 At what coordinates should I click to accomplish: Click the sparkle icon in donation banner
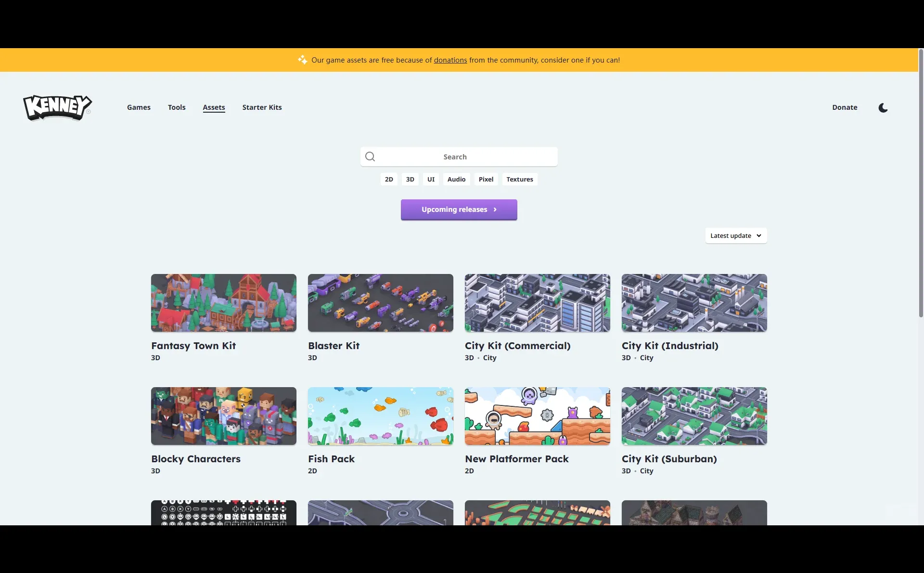coord(302,60)
